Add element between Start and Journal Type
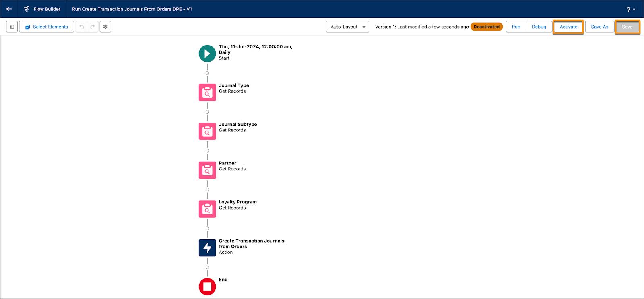This screenshot has height=299, width=644. 207,73
